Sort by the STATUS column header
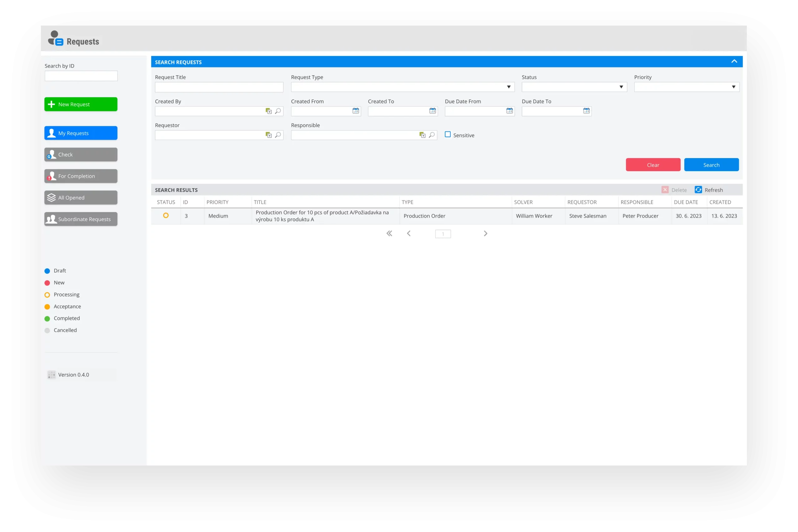Image resolution: width=798 pixels, height=532 pixels. tap(166, 202)
